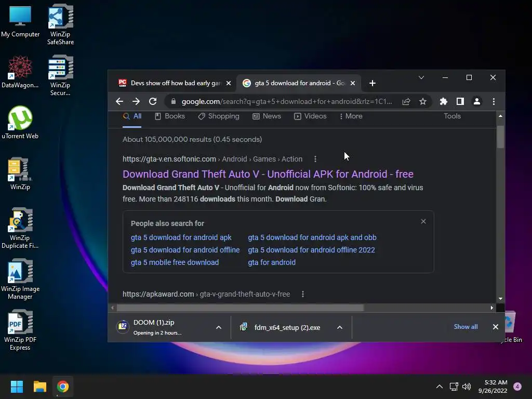532x399 pixels.
Task: Click the scroll up arrow
Action: point(500,116)
